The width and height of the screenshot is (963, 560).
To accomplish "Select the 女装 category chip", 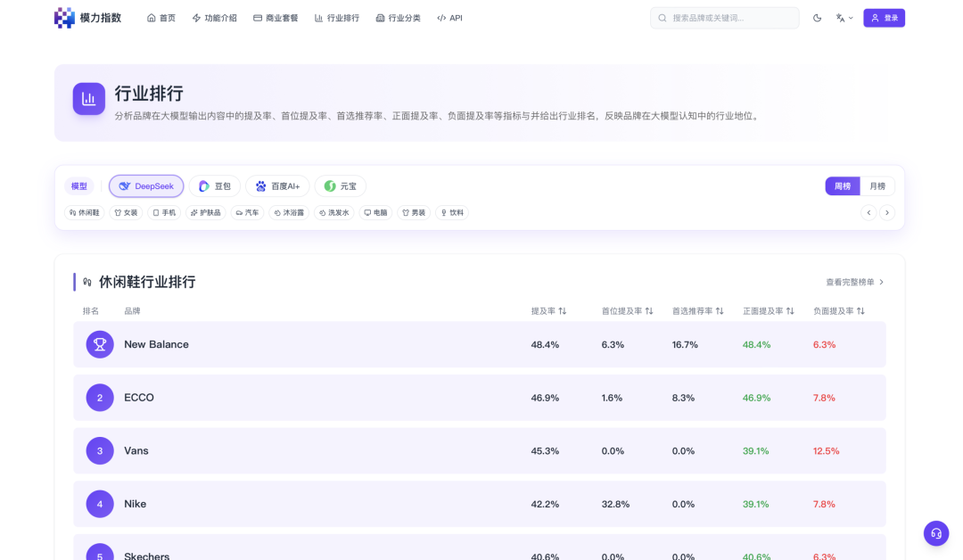I will click(x=126, y=212).
